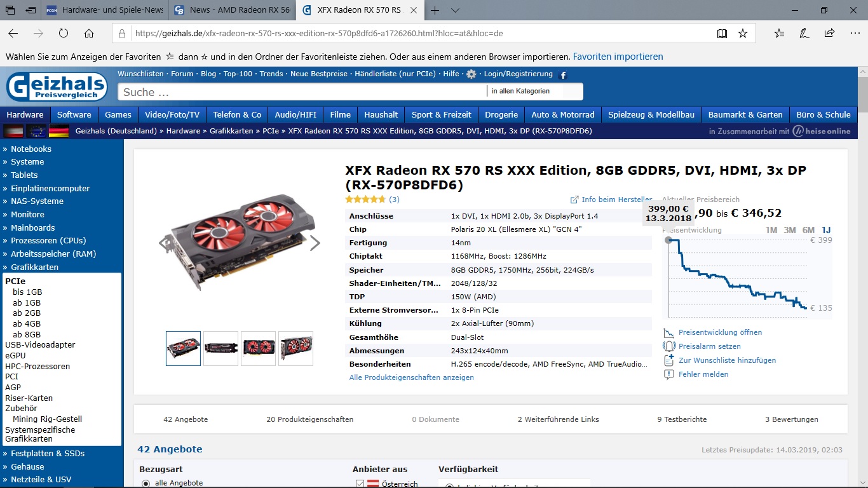
Task: Open a new tab with plus icon
Action: (x=435, y=10)
